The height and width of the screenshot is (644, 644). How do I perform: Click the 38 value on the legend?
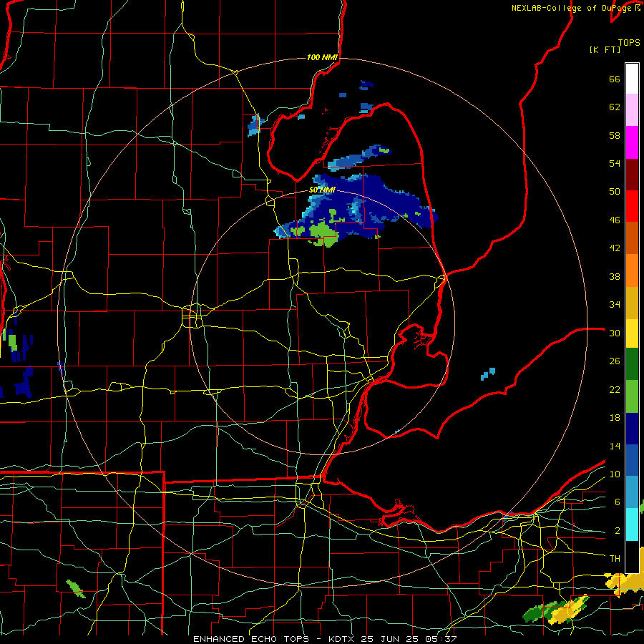[615, 276]
